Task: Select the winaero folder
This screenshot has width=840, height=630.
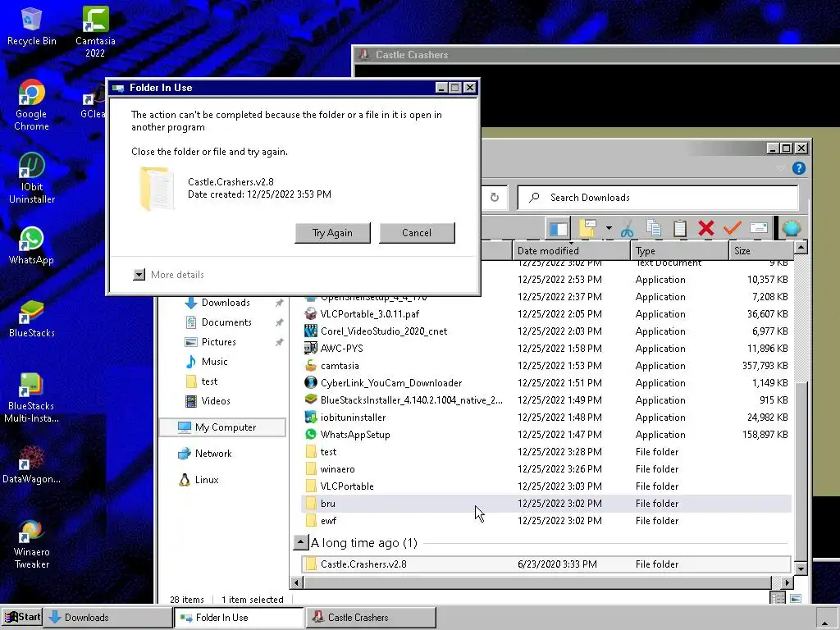Action: tap(546, 469)
